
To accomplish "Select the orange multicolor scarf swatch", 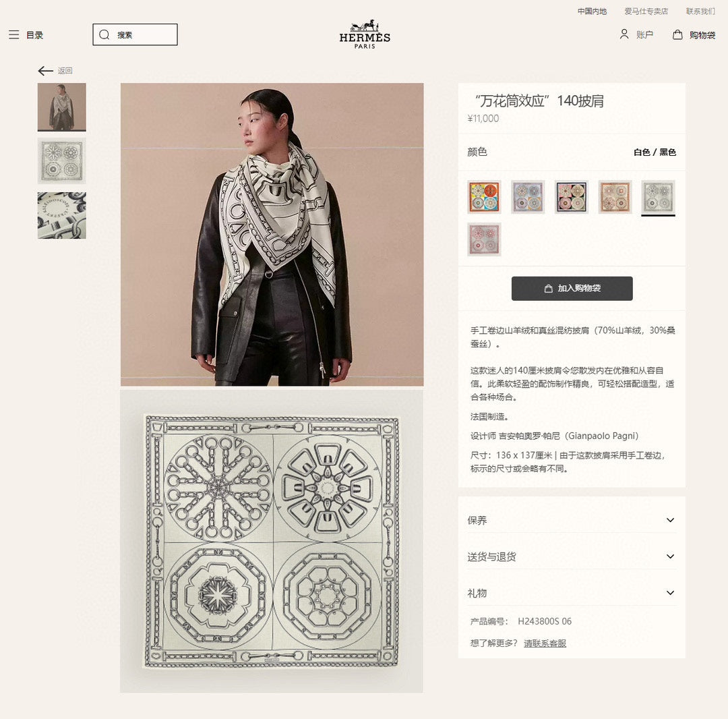I will tap(484, 197).
